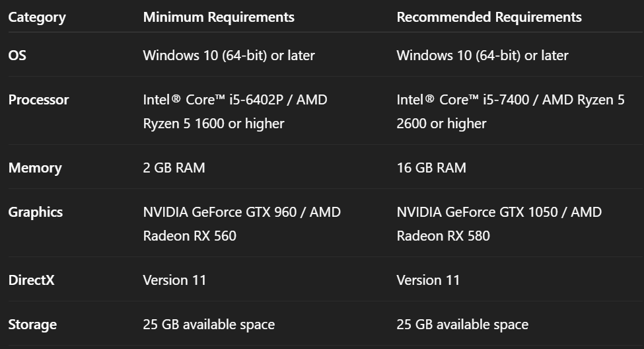Select the Graphics row label
This screenshot has height=349, width=644.
(35, 212)
